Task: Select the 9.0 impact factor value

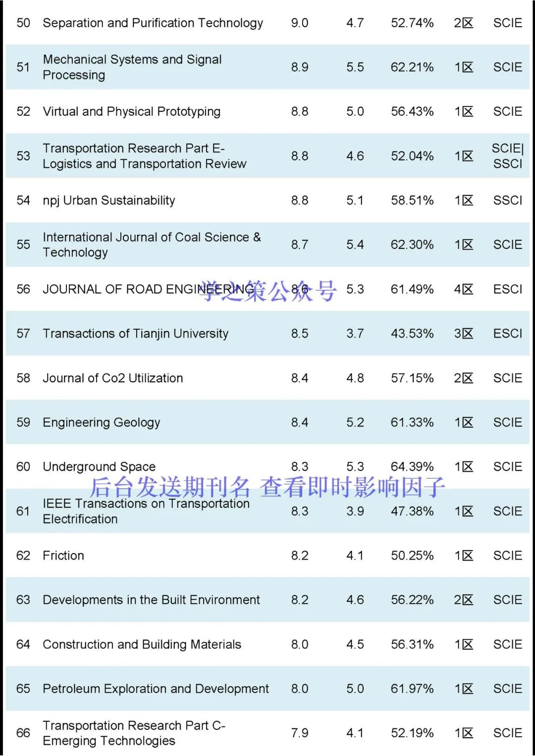Action: pos(299,23)
